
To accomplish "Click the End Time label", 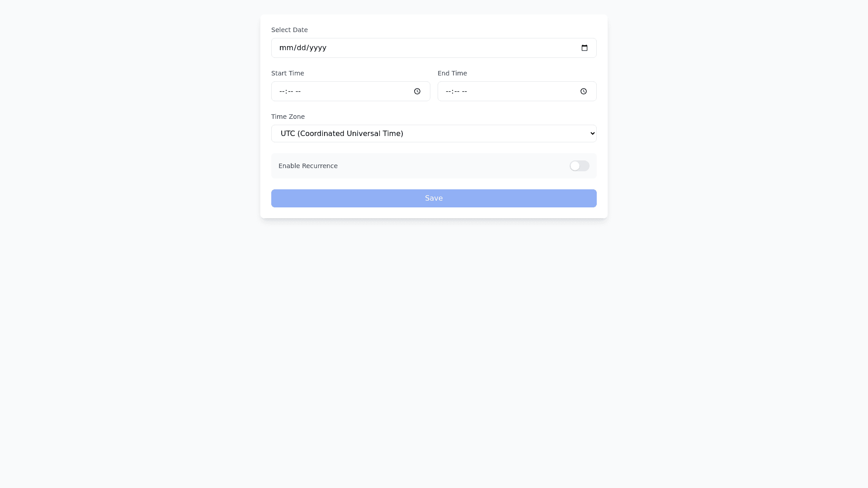I will (x=452, y=73).
